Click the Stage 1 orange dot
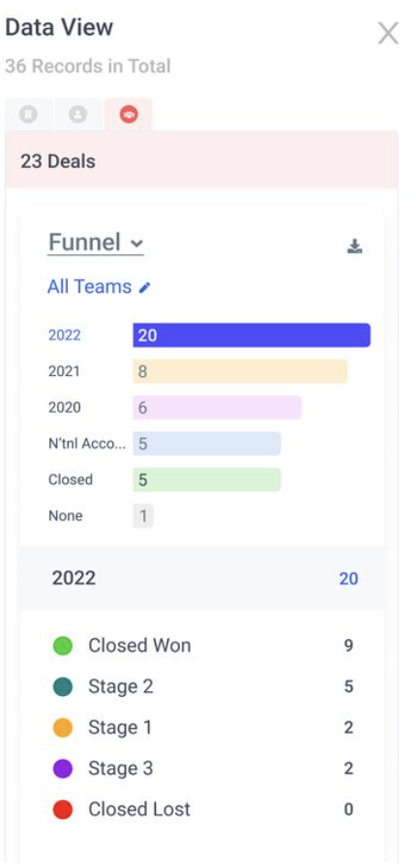 tap(63, 728)
